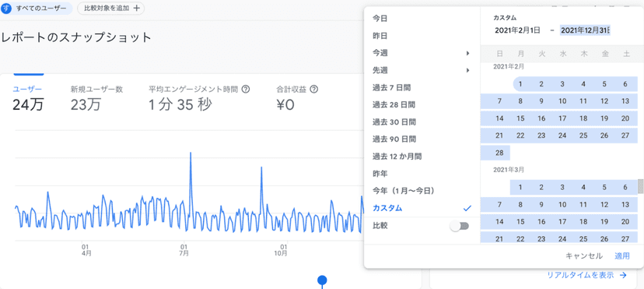This screenshot has height=289, width=644.
Task: Pick March 24 in the calendar
Action: (562, 239)
